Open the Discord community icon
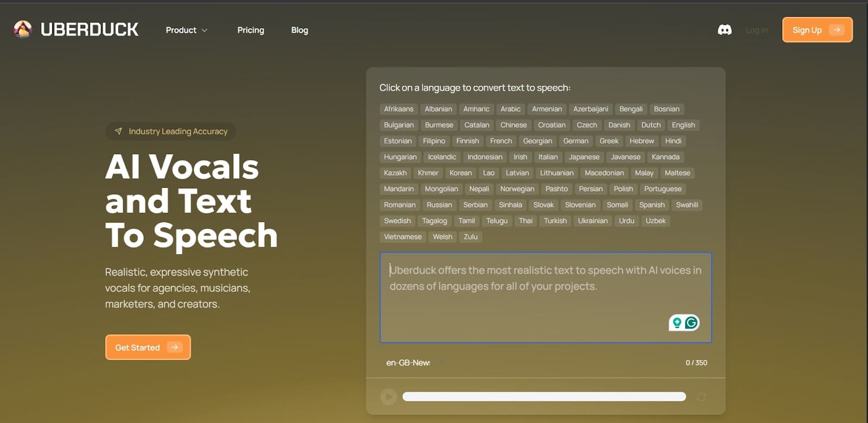Screen dimensions: 868x423 click(724, 30)
